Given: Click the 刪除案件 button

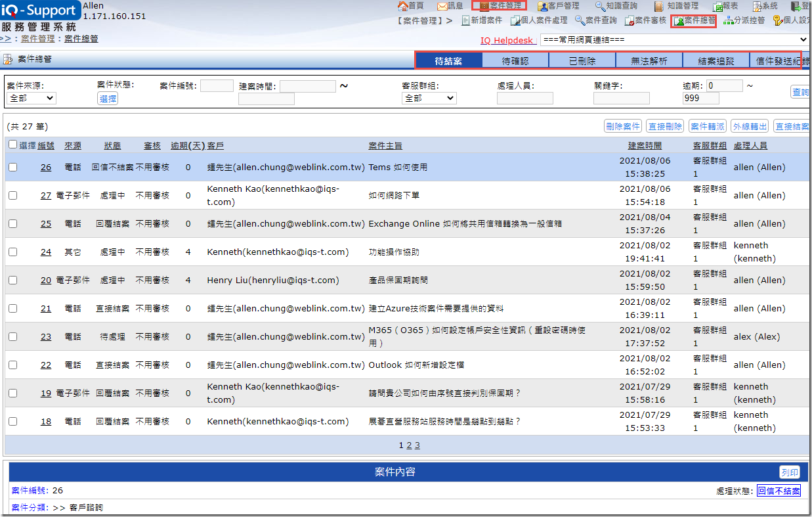Looking at the screenshot, I should click(x=622, y=126).
